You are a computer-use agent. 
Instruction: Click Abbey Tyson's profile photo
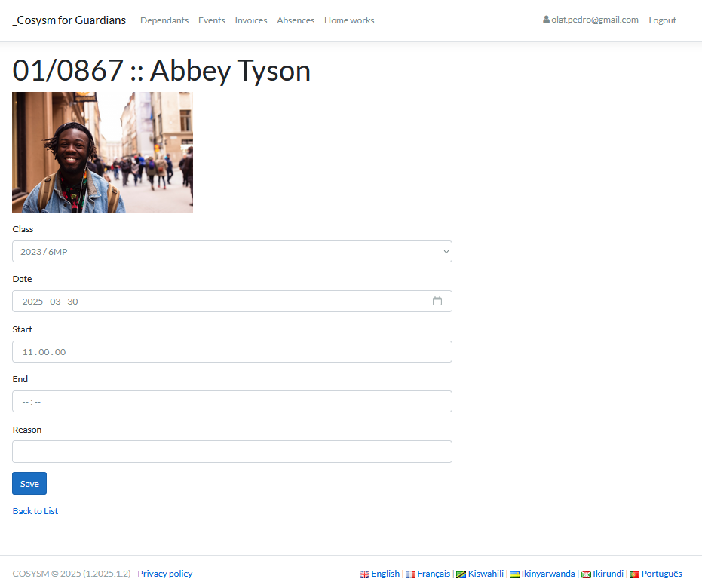pos(103,152)
